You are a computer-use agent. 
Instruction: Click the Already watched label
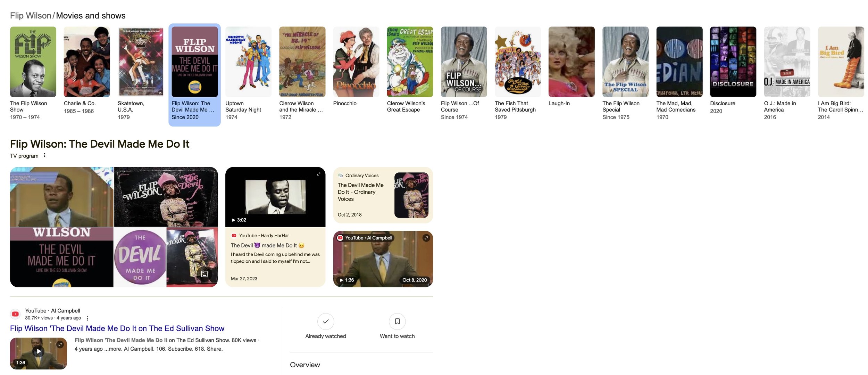pos(325,336)
